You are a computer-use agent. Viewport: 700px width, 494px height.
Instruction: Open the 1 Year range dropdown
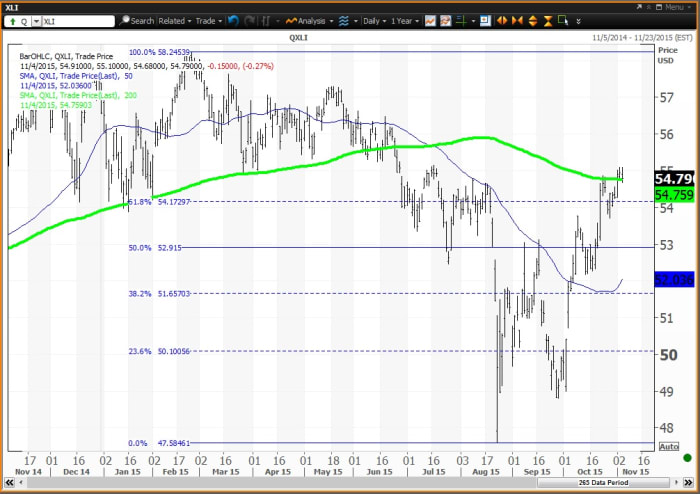point(405,21)
